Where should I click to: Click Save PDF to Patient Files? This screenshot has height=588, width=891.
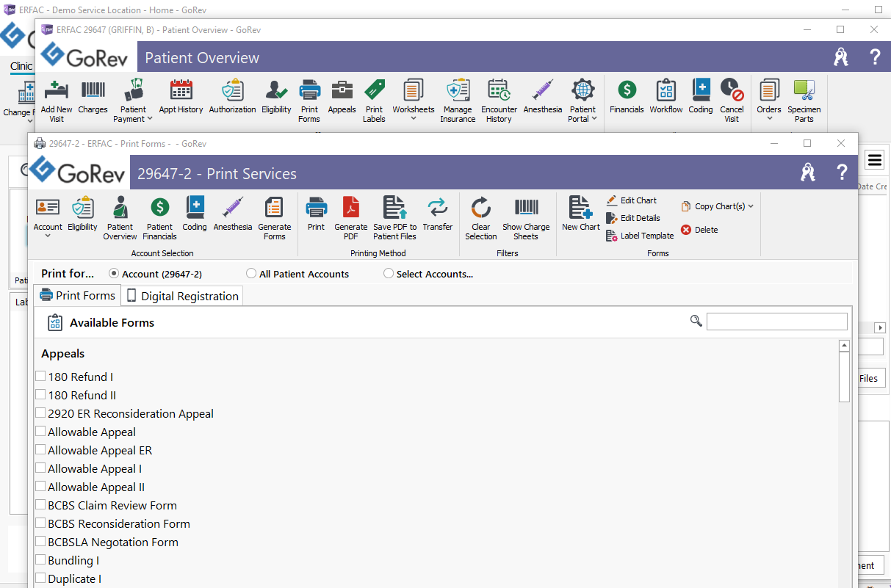[395, 218]
